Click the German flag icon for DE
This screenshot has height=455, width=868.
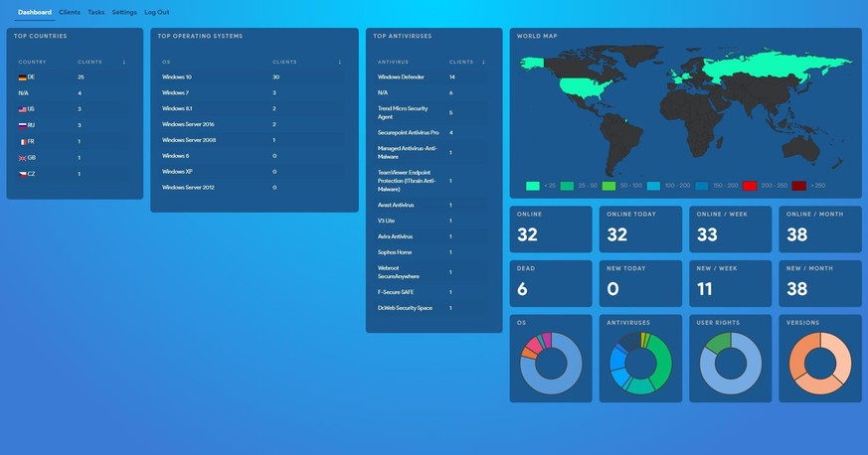coord(22,77)
